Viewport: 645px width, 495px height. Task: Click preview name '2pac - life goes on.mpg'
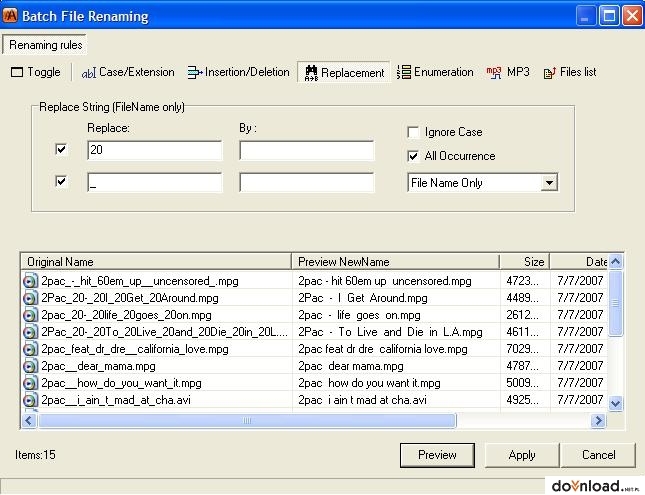click(x=360, y=315)
